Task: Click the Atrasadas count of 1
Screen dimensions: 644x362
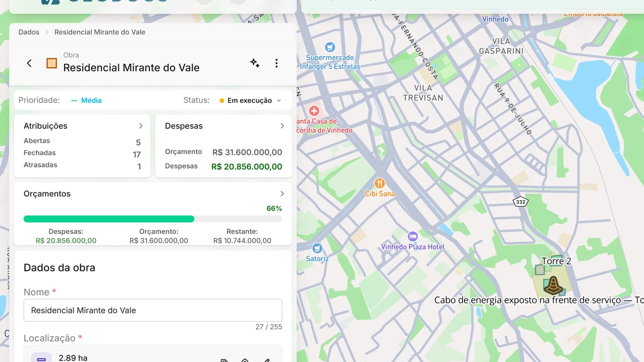Action: (139, 167)
